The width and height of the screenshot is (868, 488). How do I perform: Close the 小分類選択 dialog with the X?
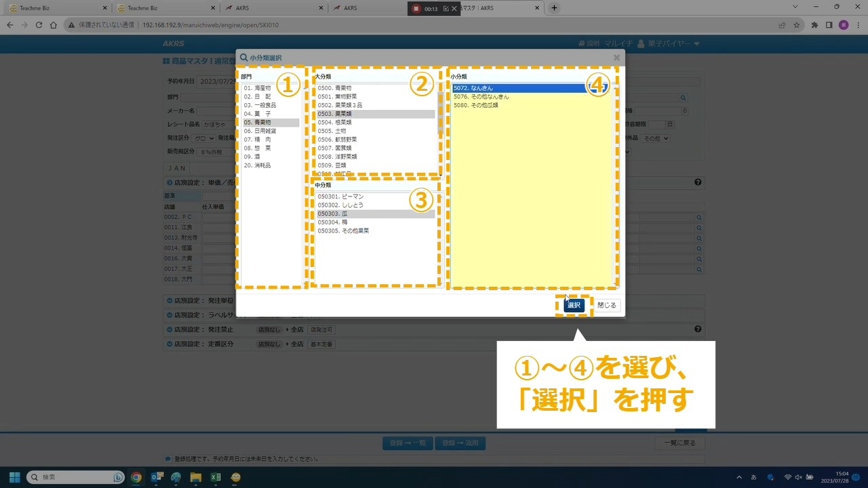616,58
